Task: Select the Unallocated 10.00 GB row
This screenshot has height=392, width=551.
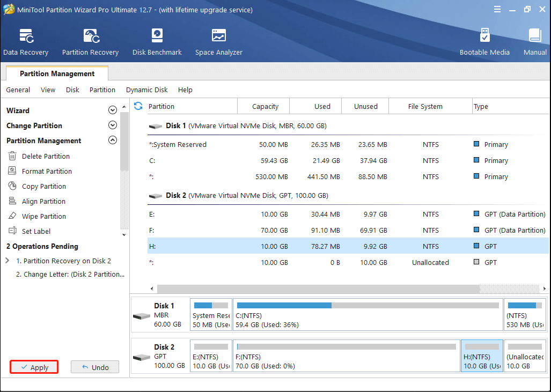Action: (x=348, y=262)
